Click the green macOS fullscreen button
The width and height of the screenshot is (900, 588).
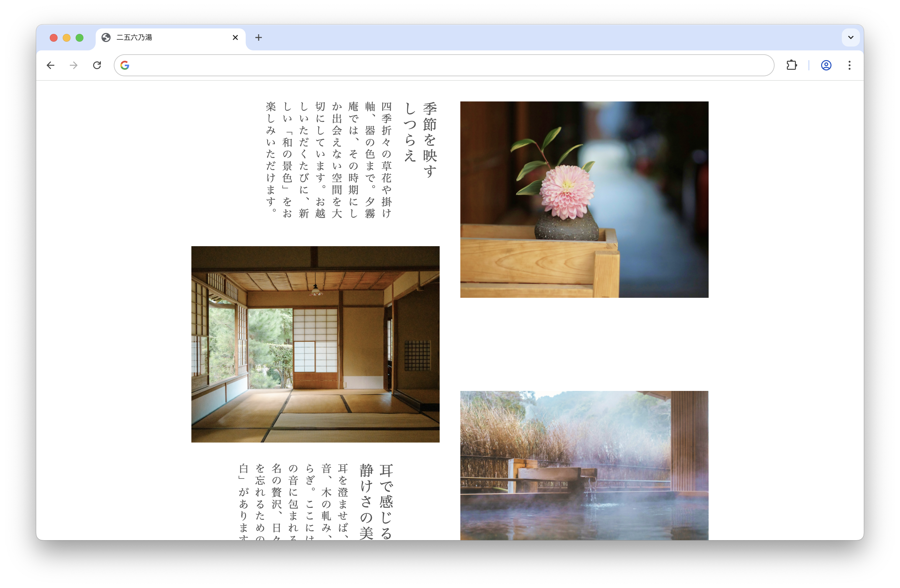(80, 38)
